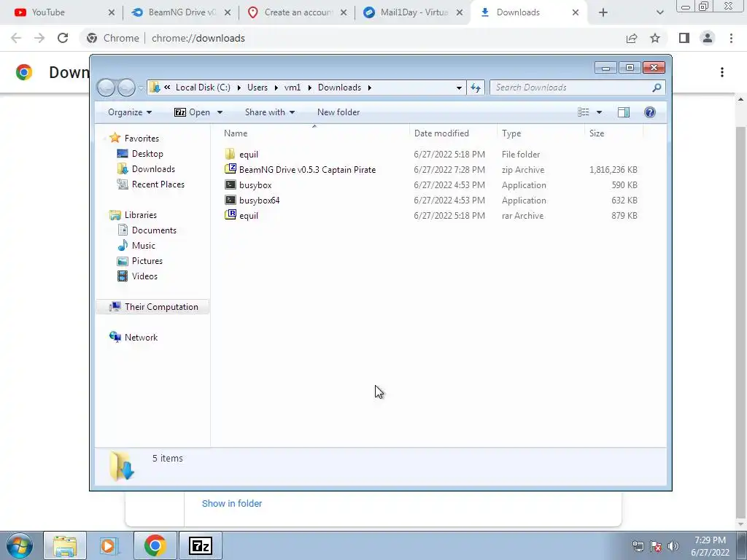Expand recent pages arrow next to nav buttons
Screen dimensions: 747x560
pyautogui.click(x=141, y=88)
